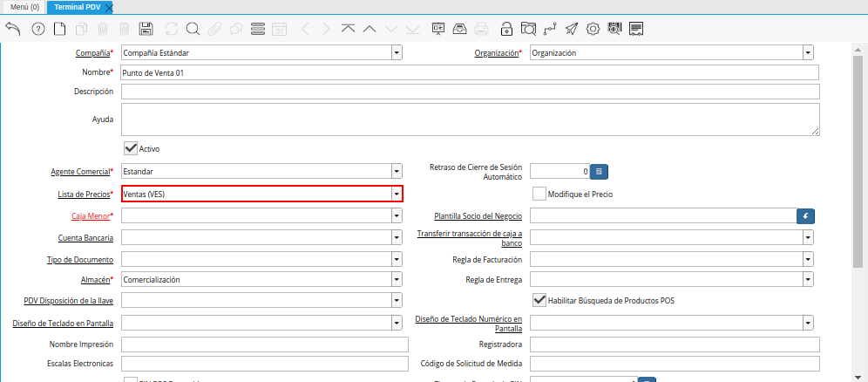868x382 pixels.
Task: Toggle grid view with stacked lines icon
Action: (257, 29)
